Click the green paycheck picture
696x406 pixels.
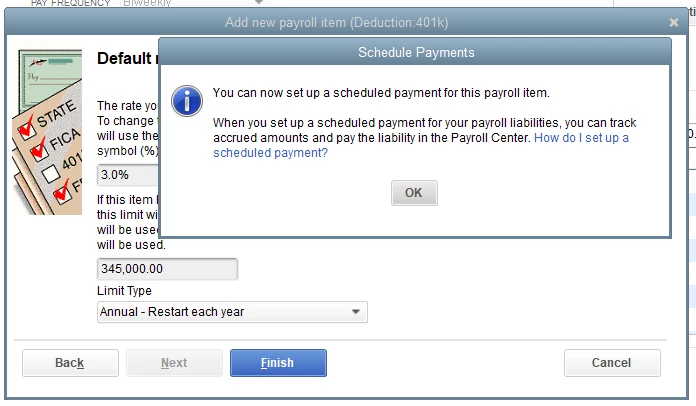[x=50, y=80]
